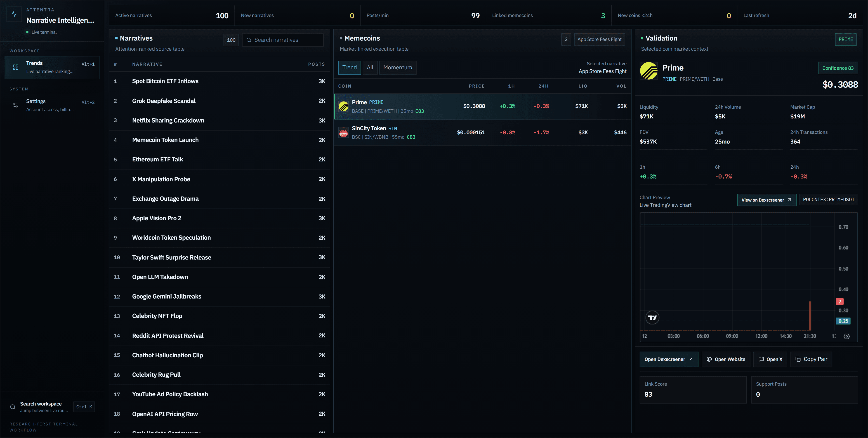Open chart settings gear icon

pos(847,336)
